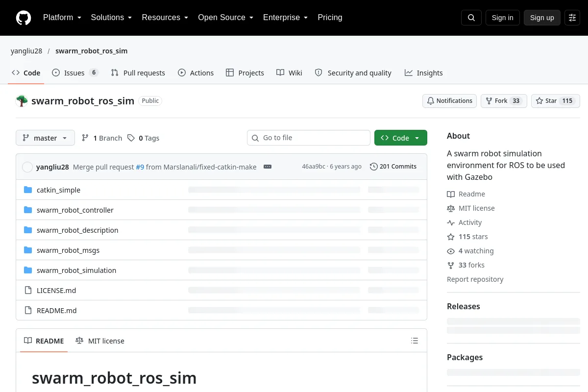This screenshot has width=588, height=392.
Task: Click the swarm_robot_description folder icon
Action: point(28,230)
